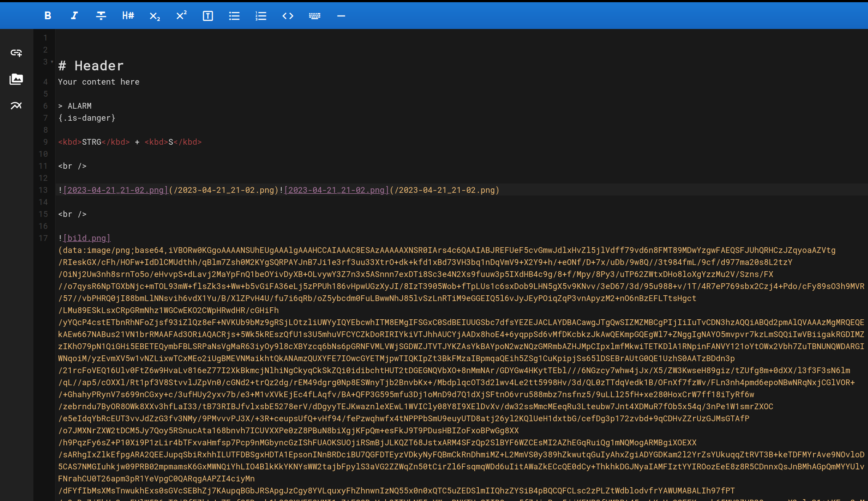
Task: Insert a numbered list
Action: click(261, 16)
